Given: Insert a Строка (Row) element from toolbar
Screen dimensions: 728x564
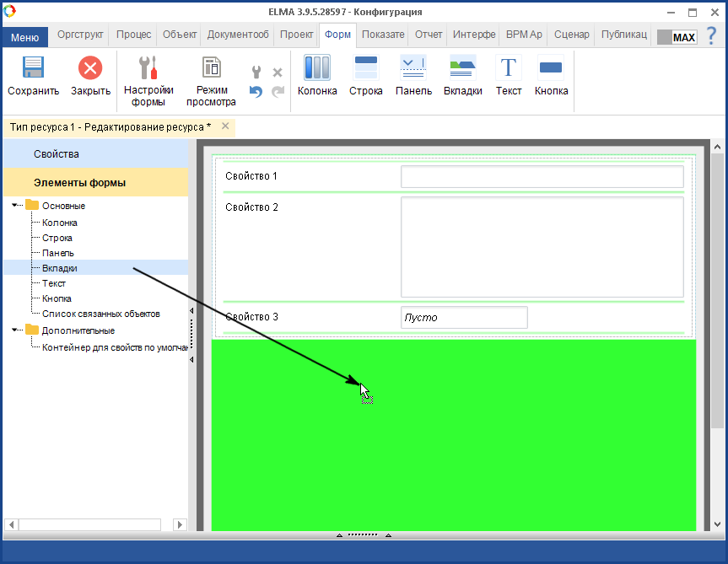Looking at the screenshot, I should click(x=366, y=69).
